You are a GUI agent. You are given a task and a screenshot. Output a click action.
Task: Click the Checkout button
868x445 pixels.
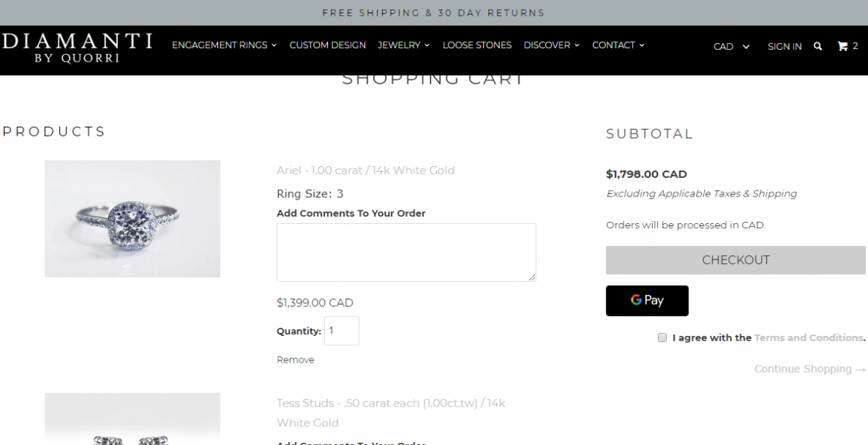tap(735, 260)
